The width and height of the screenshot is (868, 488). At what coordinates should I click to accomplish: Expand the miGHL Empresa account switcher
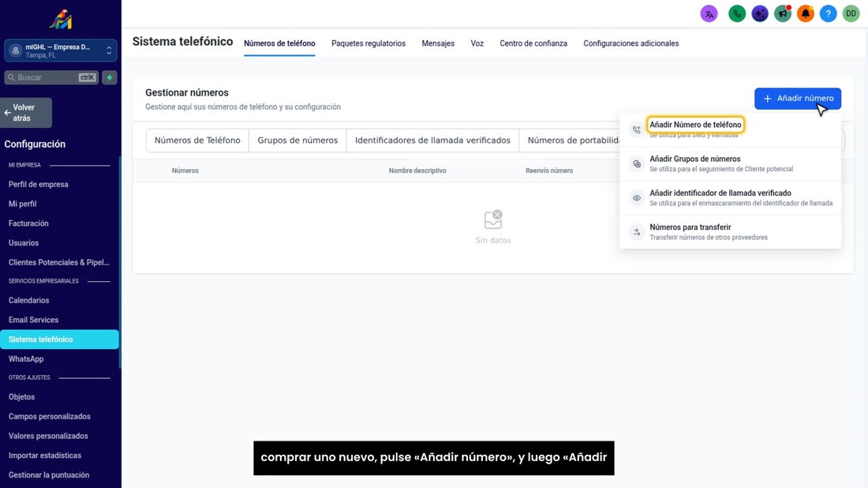pos(60,51)
